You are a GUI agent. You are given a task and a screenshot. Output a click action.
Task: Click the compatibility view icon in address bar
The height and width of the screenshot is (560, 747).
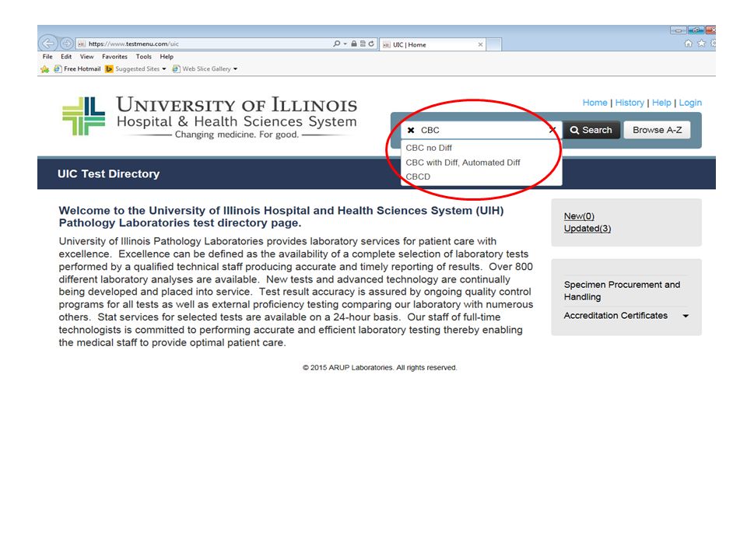coord(363,44)
